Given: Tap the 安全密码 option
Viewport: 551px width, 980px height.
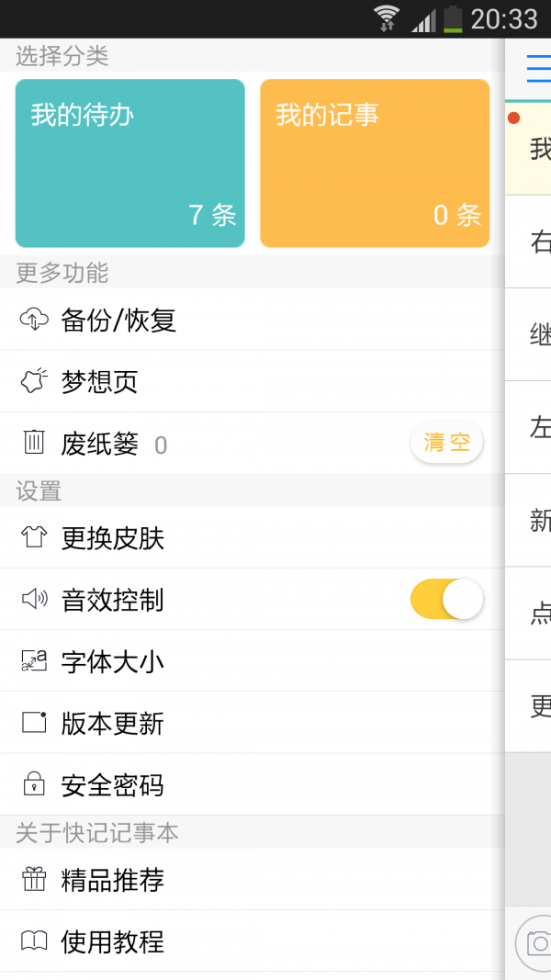Looking at the screenshot, I should [113, 786].
